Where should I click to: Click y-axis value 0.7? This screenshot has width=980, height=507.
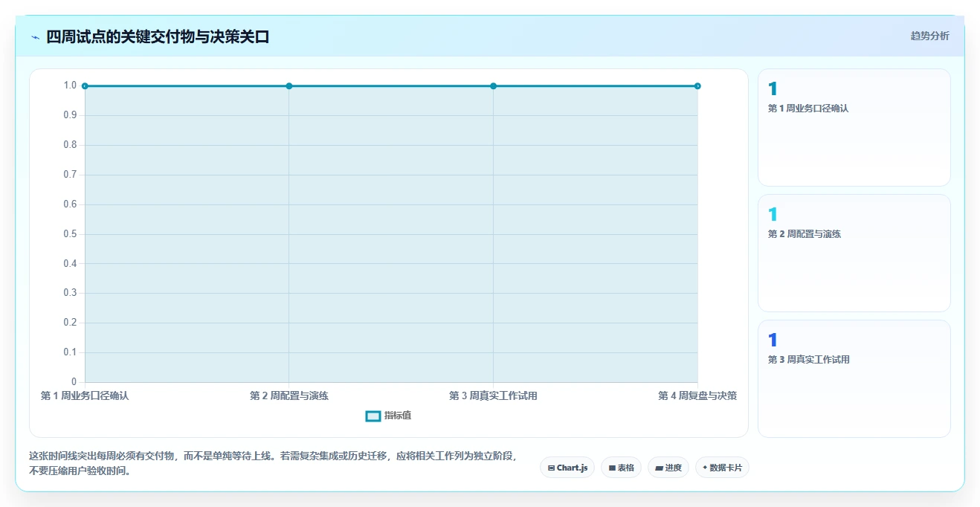click(x=70, y=175)
